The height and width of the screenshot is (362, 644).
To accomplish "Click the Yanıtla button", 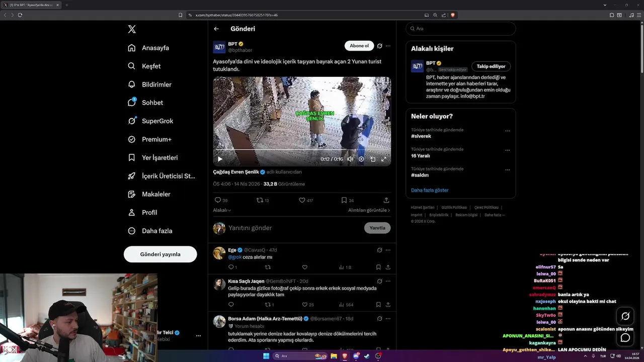I will coord(377,228).
